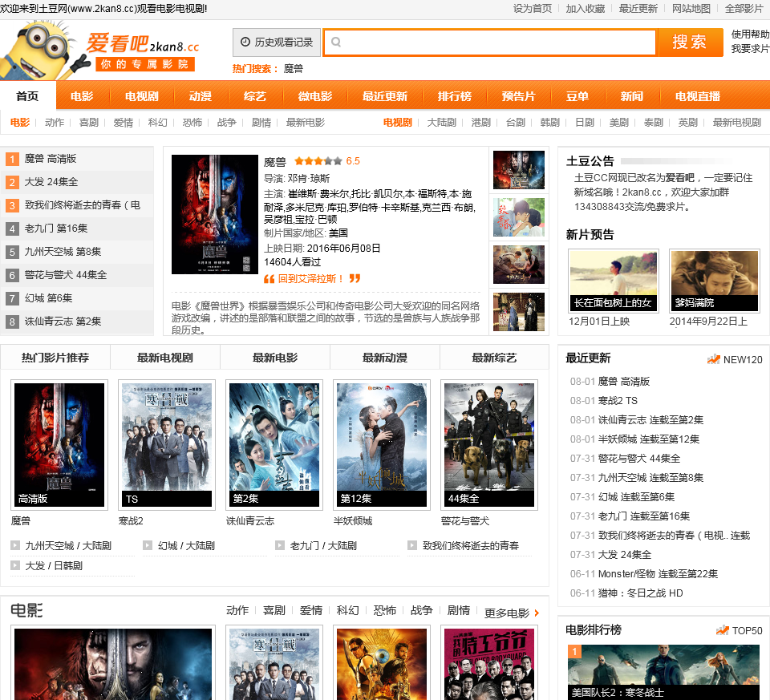Open 长在面包树上的女 trailer thumbnail
The height and width of the screenshot is (700, 770).
click(614, 281)
